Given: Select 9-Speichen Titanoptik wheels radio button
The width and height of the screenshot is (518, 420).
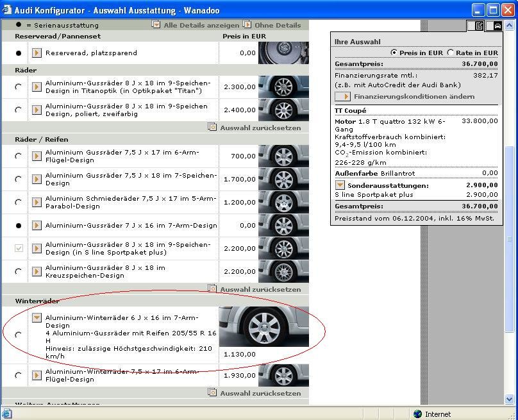Looking at the screenshot, I should [x=18, y=87].
